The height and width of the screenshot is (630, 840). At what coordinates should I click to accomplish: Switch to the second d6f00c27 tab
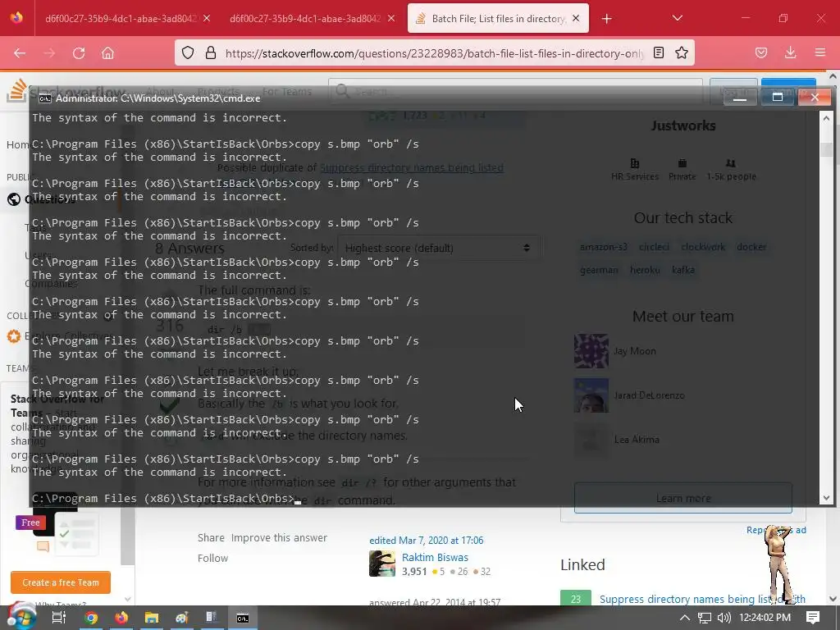point(305,18)
